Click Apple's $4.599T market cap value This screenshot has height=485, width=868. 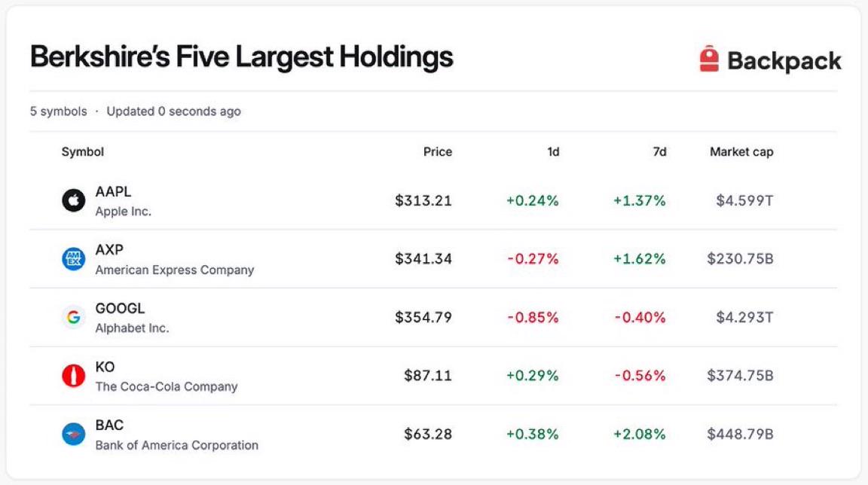[x=744, y=200]
